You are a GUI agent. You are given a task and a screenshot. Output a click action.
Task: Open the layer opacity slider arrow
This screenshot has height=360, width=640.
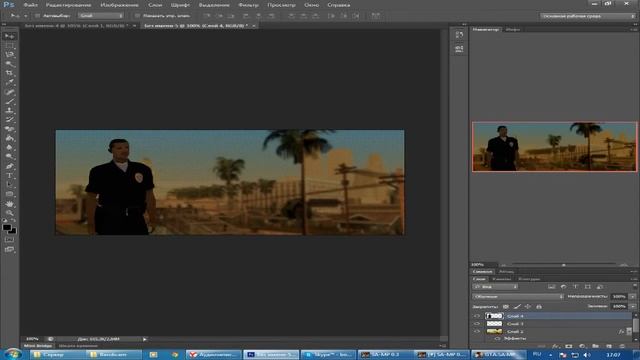pyautogui.click(x=632, y=297)
